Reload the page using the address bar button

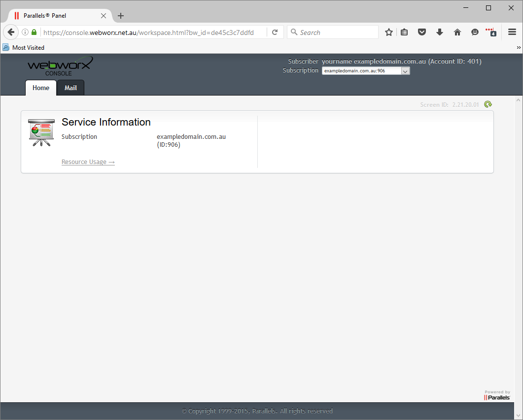[275, 32]
